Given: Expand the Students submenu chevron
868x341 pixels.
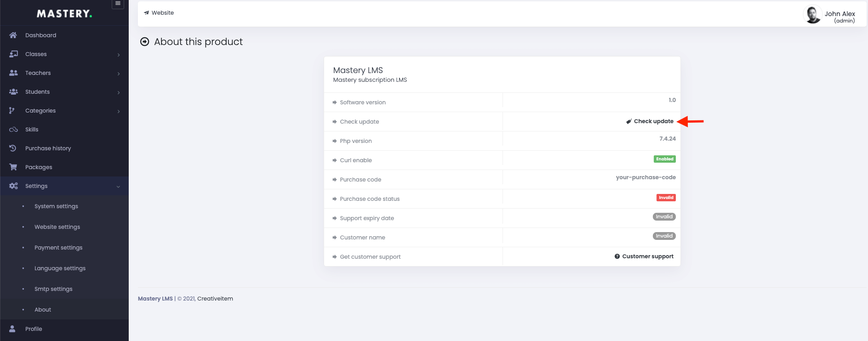Looking at the screenshot, I should (119, 92).
